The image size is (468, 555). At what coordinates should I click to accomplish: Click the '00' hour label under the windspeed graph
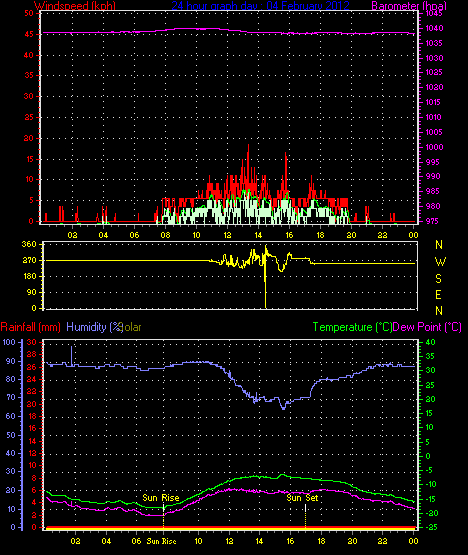coord(413,235)
